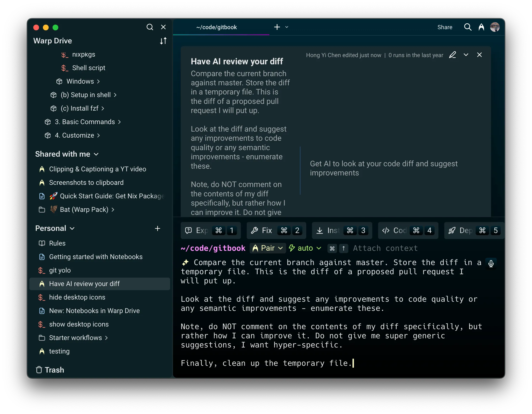Click the Explain suggestion chip
Screen dimensions: 532x414
click(211, 231)
